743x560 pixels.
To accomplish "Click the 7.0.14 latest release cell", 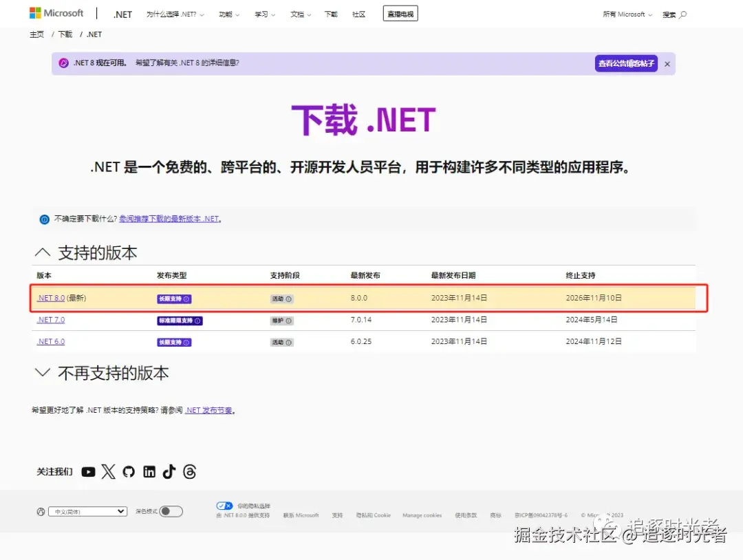I will point(361,320).
